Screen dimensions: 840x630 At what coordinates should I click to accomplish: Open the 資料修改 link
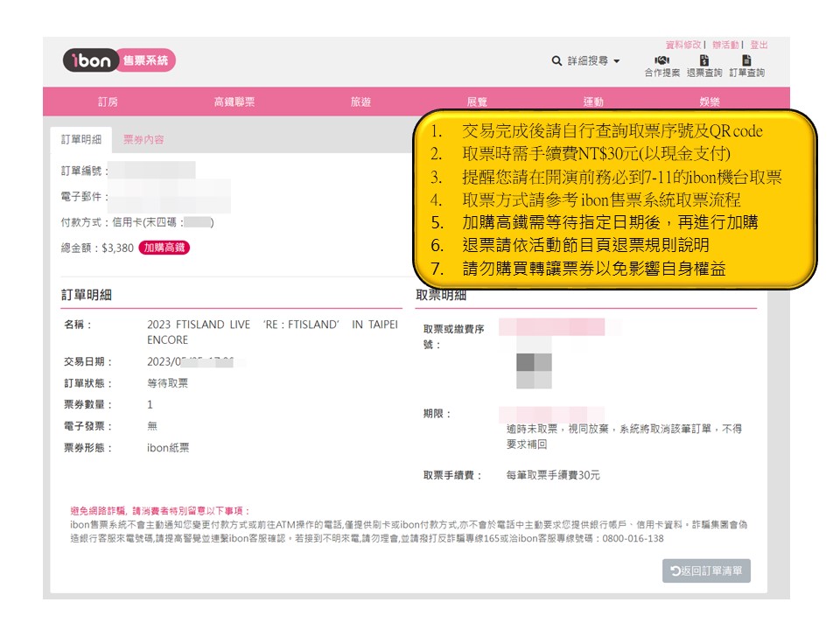[683, 45]
